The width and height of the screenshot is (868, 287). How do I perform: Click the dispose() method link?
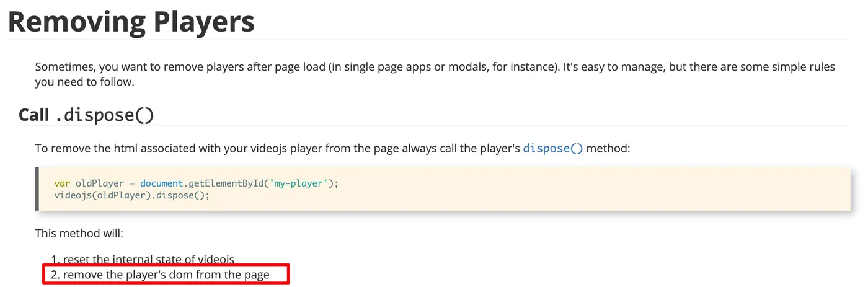[553, 148]
